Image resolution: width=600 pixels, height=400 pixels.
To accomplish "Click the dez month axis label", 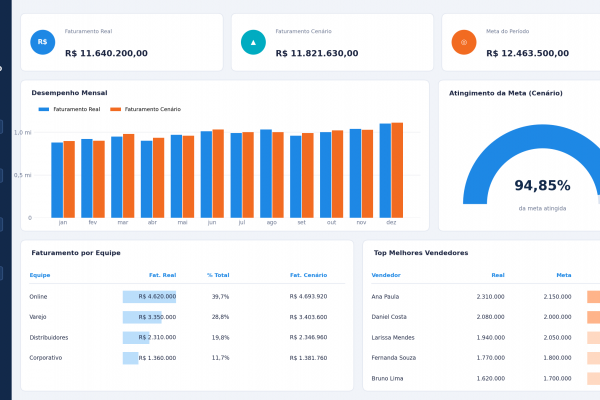I will point(391,222).
